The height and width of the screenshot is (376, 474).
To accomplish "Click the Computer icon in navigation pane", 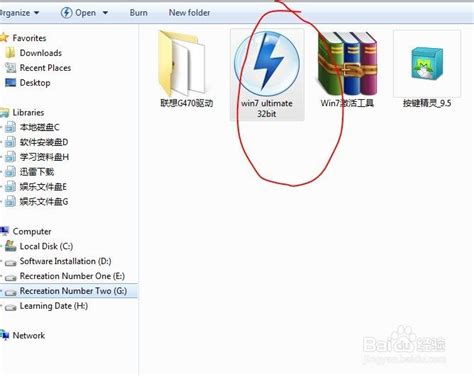I will click(4, 231).
